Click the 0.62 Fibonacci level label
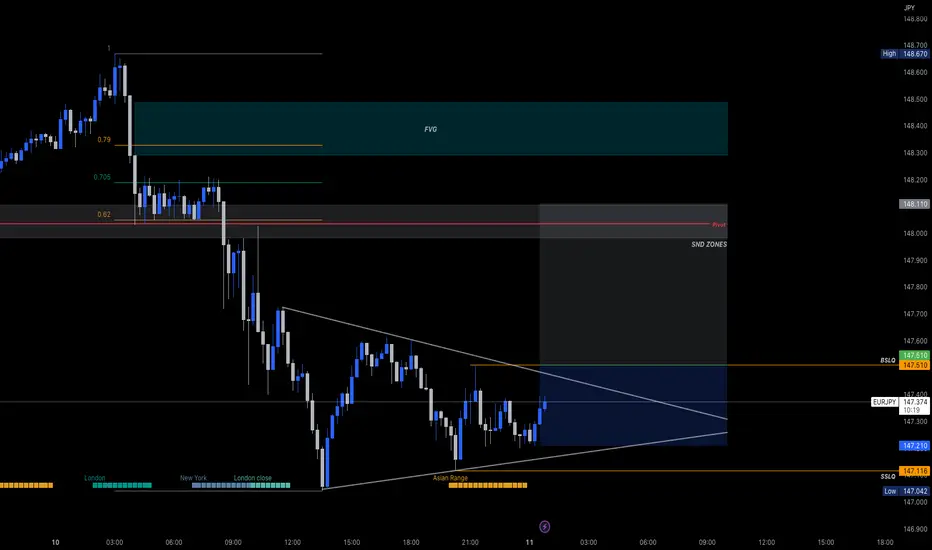This screenshot has width=932, height=550. click(x=104, y=215)
